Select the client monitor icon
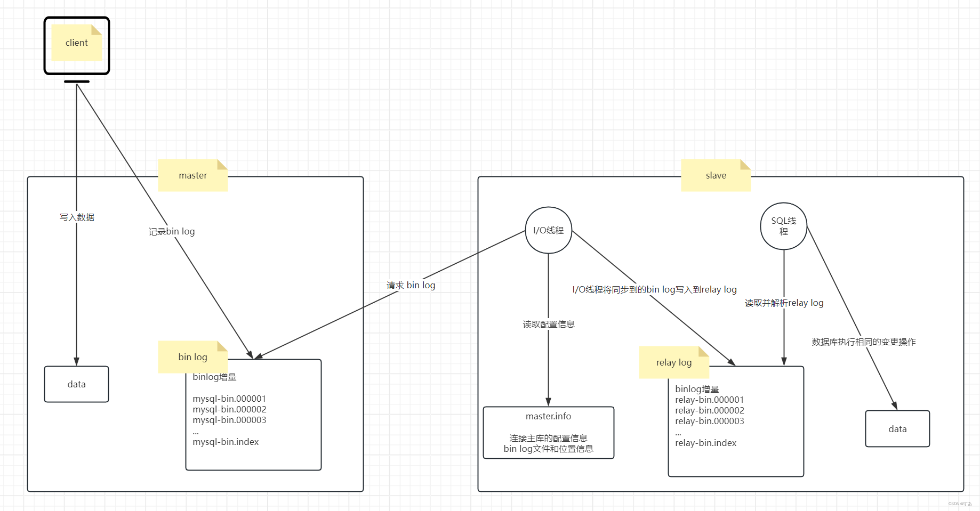980x511 pixels. pos(77,50)
